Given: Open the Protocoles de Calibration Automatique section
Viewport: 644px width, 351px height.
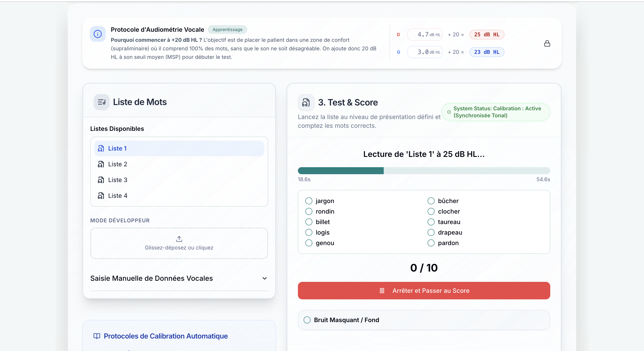Looking at the screenshot, I should (166, 336).
